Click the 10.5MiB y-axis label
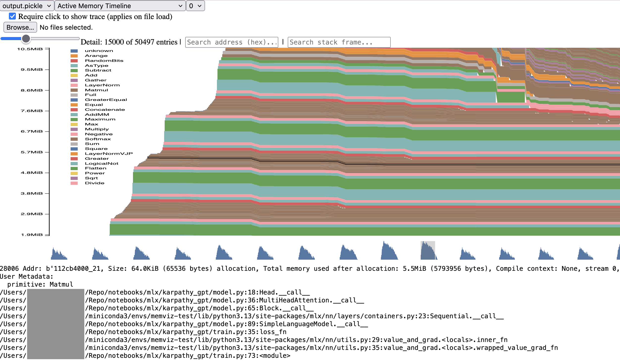 pyautogui.click(x=30, y=49)
